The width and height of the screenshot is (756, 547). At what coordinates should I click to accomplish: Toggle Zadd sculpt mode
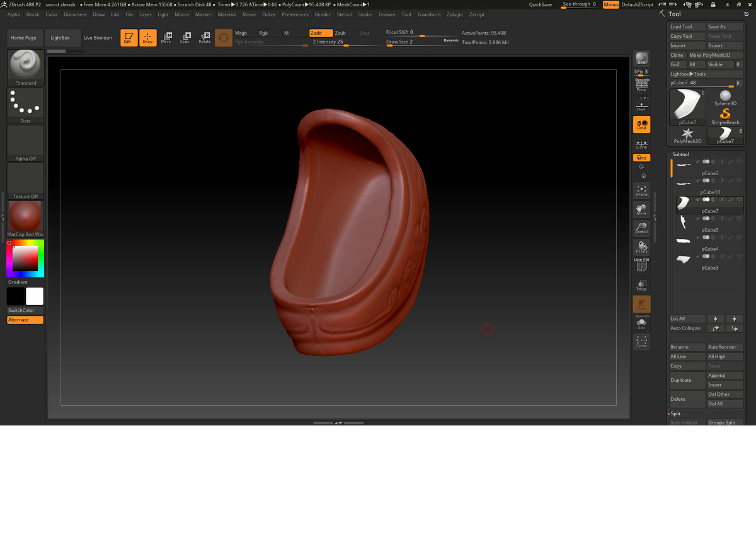point(321,33)
